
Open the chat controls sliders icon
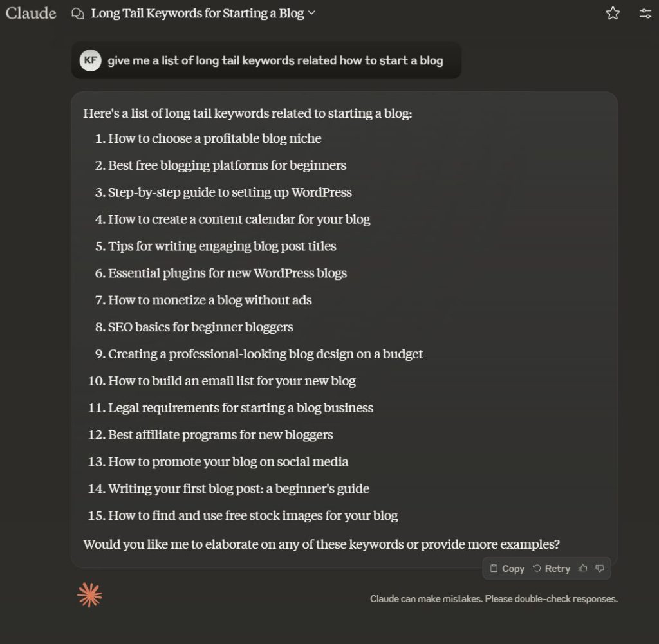coord(645,13)
